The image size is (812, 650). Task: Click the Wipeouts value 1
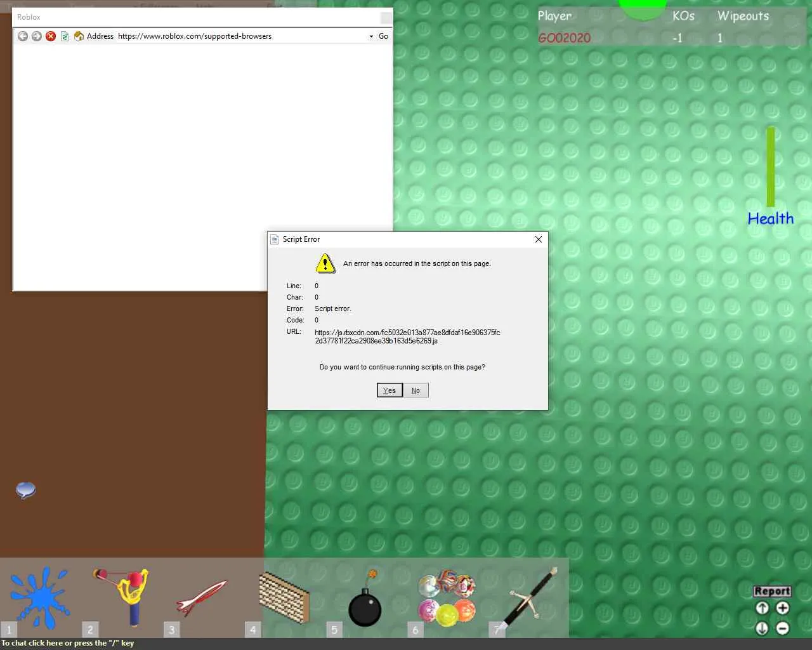(x=720, y=38)
